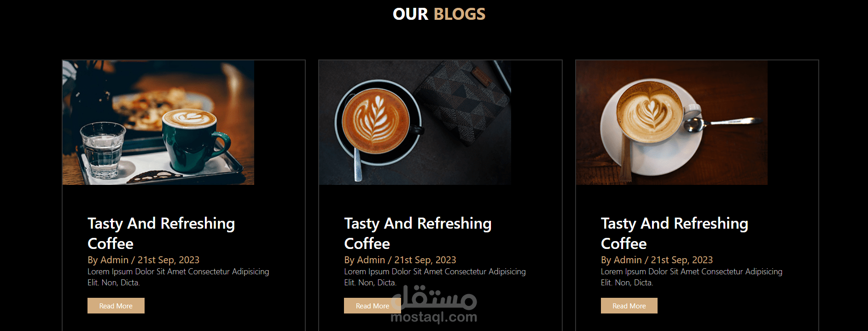Click the third card's By Admin date line

(x=657, y=260)
